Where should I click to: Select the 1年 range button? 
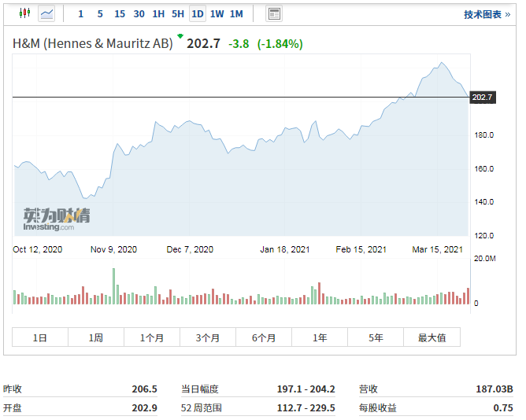pyautogui.click(x=320, y=337)
